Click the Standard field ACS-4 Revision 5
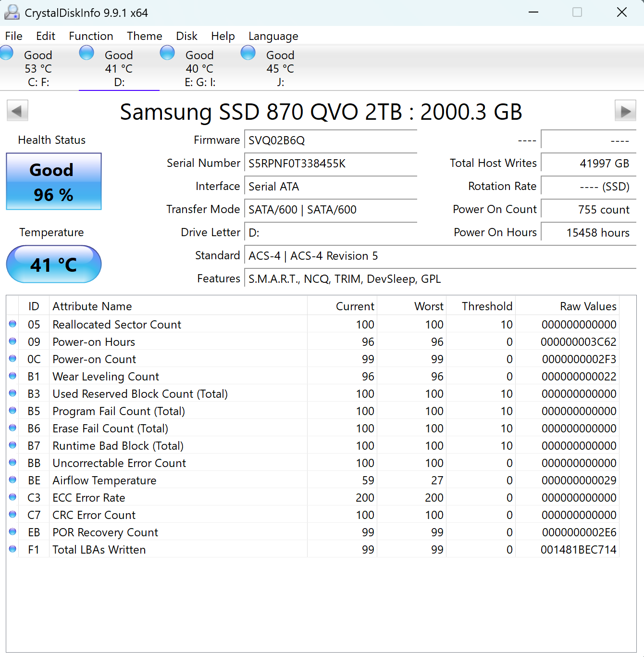This screenshot has height=657, width=644. (x=440, y=255)
